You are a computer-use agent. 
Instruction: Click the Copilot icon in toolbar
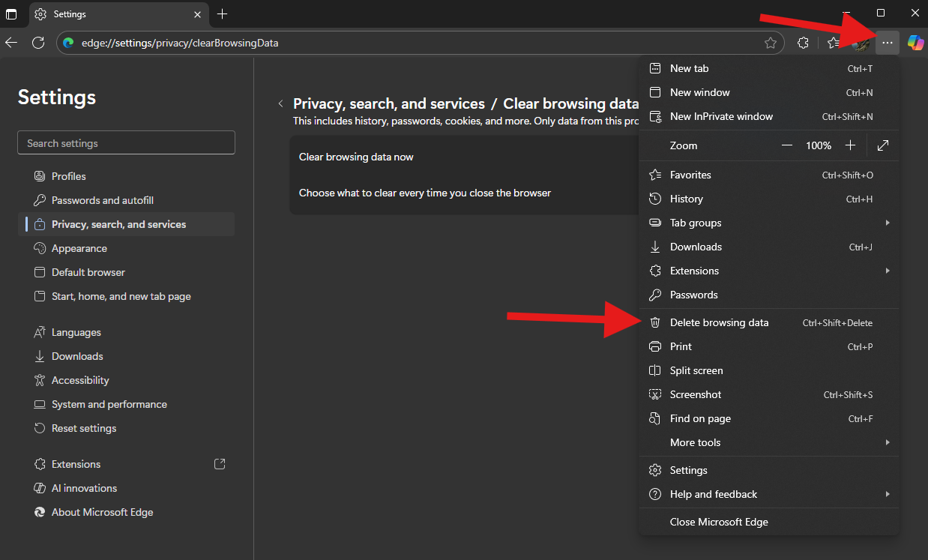915,43
